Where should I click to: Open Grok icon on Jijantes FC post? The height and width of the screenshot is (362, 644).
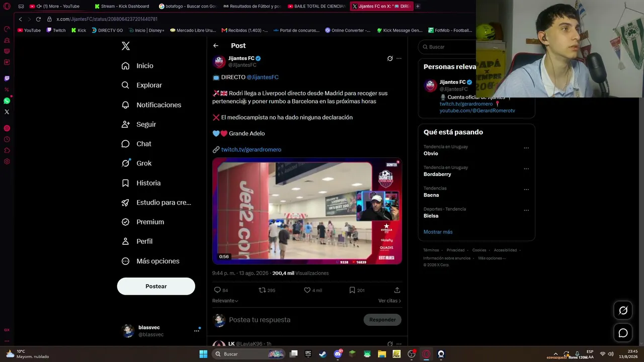tap(390, 58)
